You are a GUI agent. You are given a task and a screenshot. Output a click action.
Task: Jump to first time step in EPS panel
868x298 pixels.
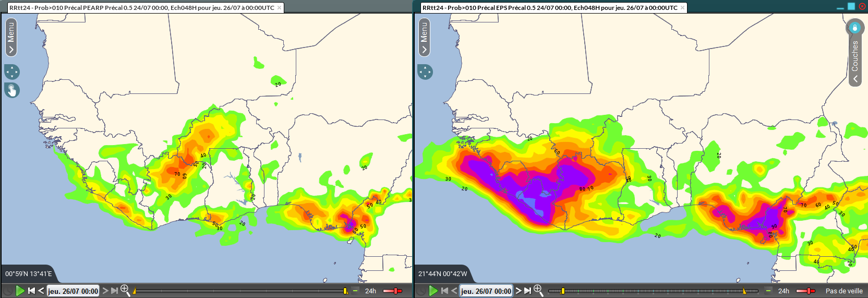click(x=444, y=291)
